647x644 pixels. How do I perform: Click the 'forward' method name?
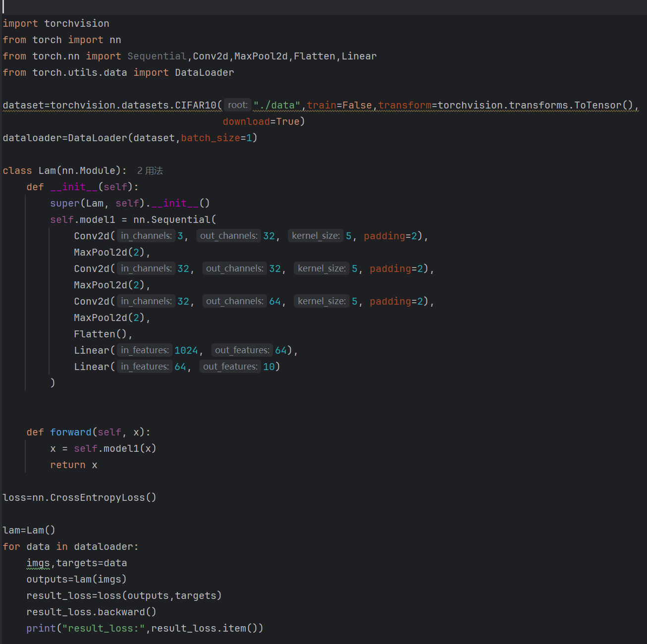click(x=70, y=432)
